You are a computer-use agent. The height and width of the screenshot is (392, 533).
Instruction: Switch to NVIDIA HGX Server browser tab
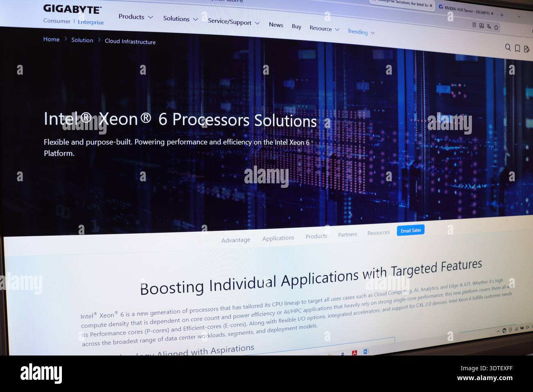[x=466, y=11]
